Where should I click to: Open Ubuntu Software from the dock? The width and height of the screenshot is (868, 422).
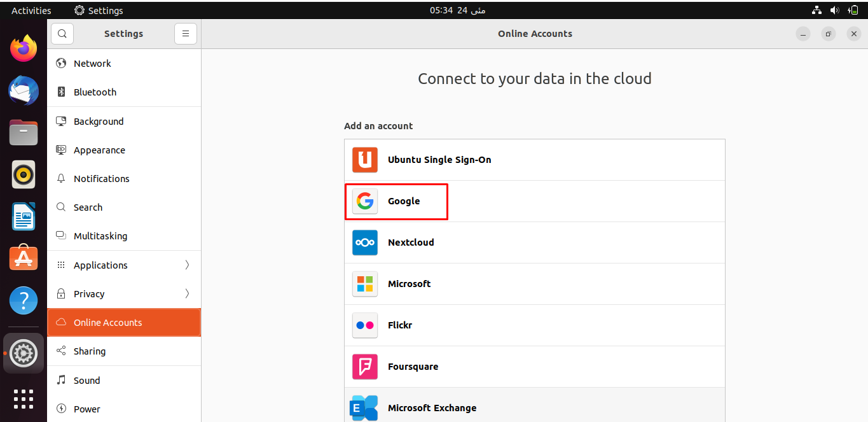click(x=24, y=258)
